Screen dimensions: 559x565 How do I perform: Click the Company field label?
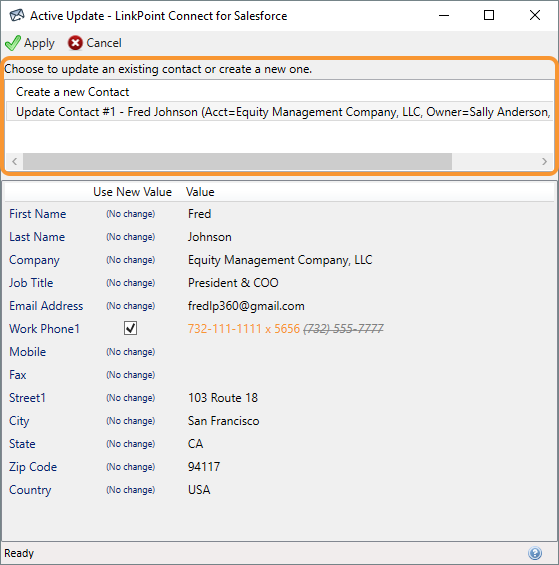pyautogui.click(x=34, y=260)
